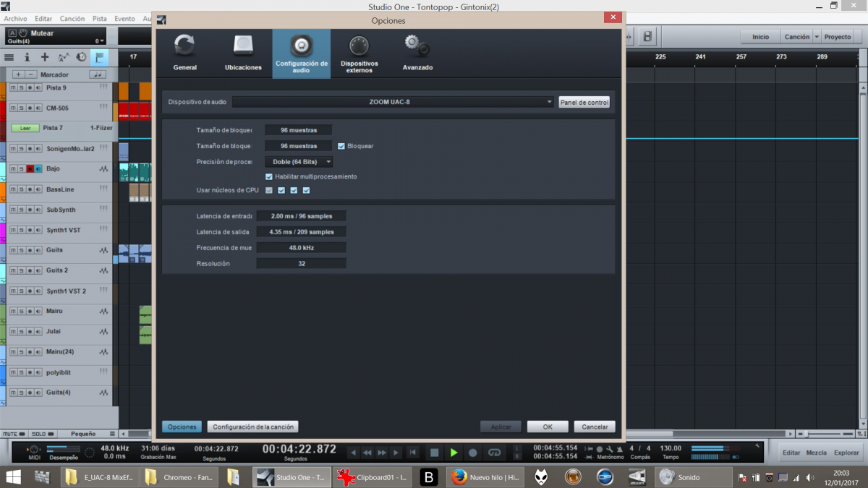This screenshot has height=488, width=868.
Task: Toggle the marker track flag icon
Action: coord(100,57)
